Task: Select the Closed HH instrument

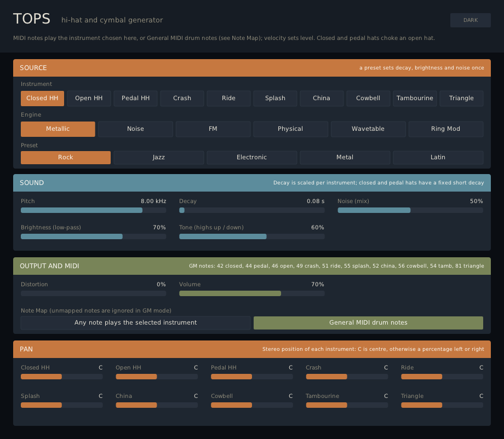Action: pyautogui.click(x=42, y=99)
